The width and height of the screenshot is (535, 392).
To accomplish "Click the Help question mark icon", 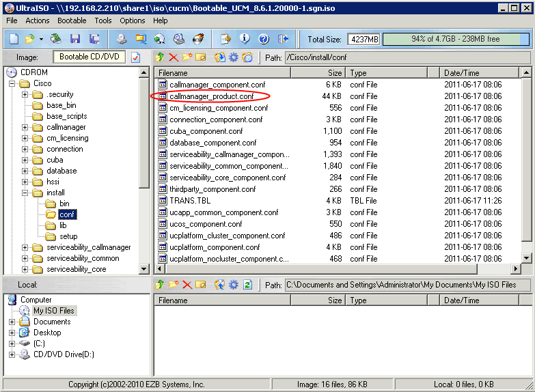I will 264,39.
